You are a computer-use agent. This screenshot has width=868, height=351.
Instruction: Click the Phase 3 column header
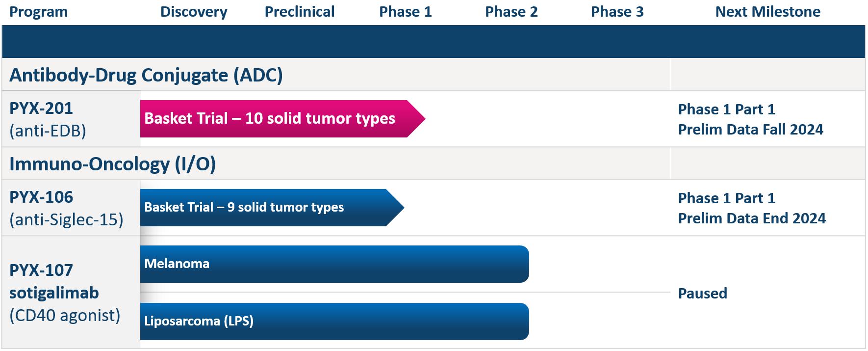[x=617, y=12]
